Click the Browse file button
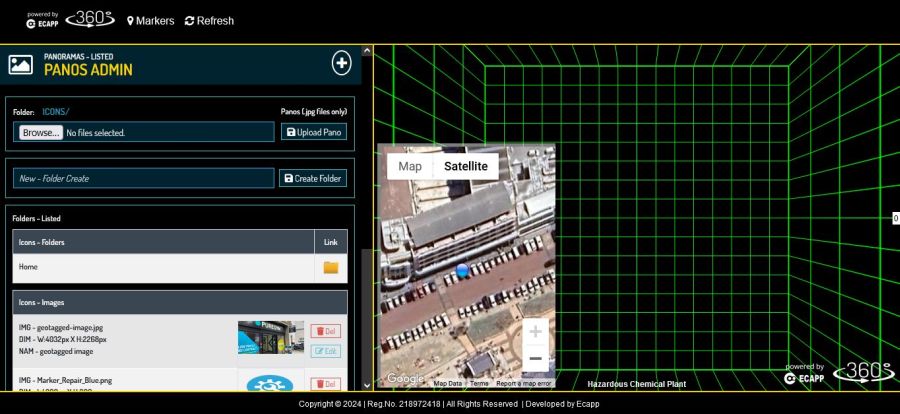 click(41, 133)
